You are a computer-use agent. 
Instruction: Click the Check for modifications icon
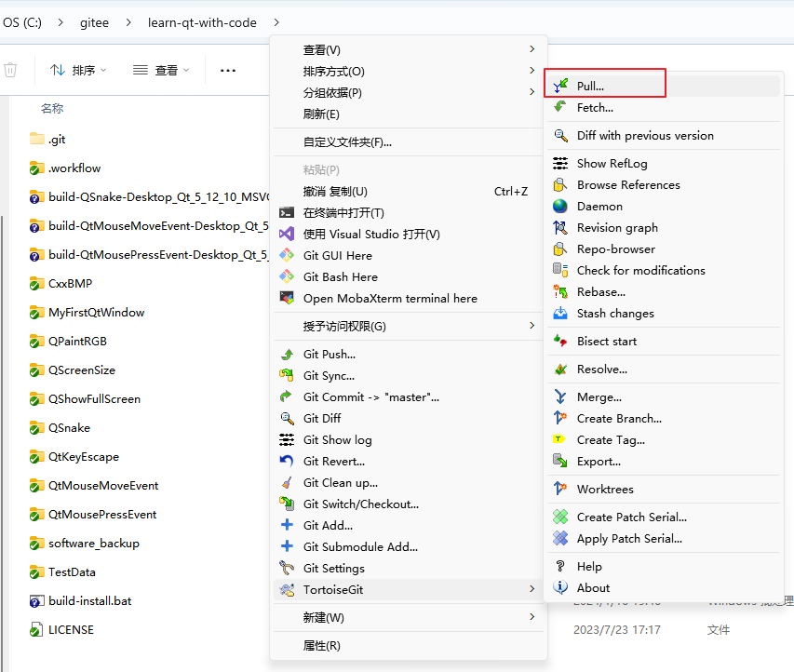[x=560, y=270]
